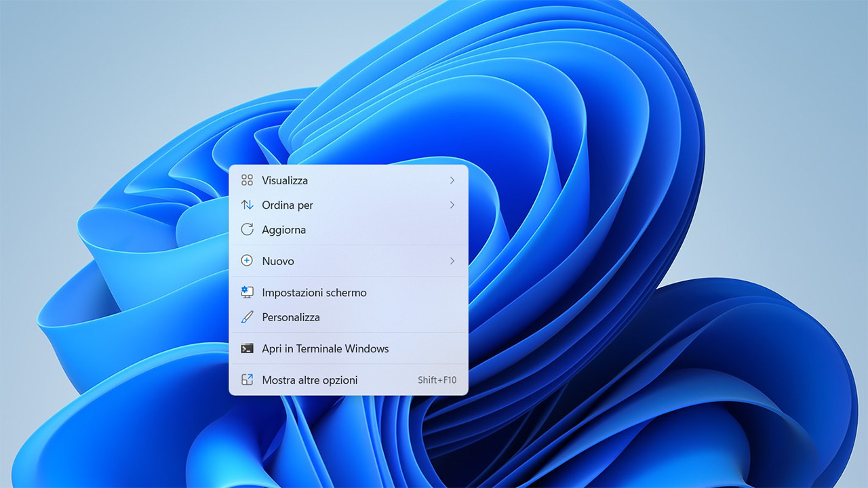Image resolution: width=868 pixels, height=488 pixels.
Task: Click the Terminale Windows console icon
Action: pyautogui.click(x=247, y=348)
